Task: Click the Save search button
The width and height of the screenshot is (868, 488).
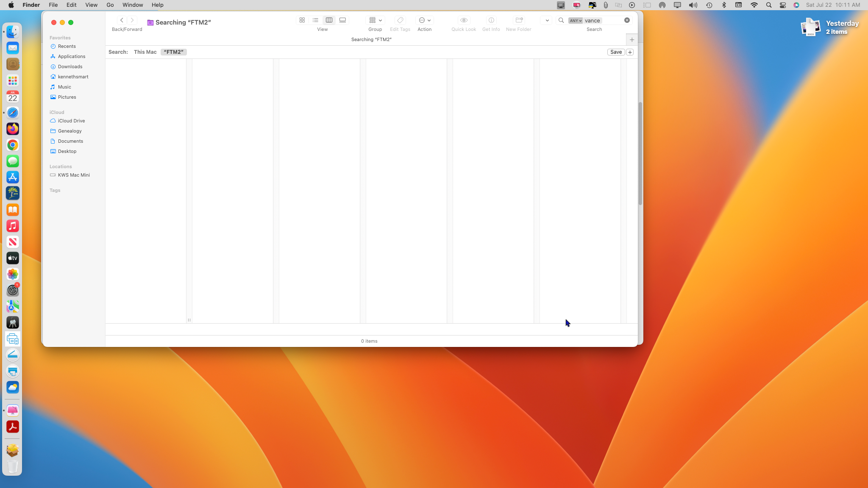Action: pos(616,52)
